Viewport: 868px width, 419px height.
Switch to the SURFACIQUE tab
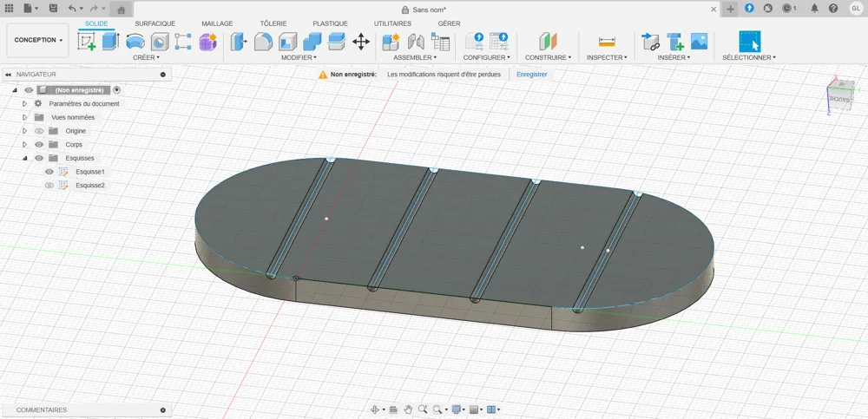pyautogui.click(x=155, y=23)
